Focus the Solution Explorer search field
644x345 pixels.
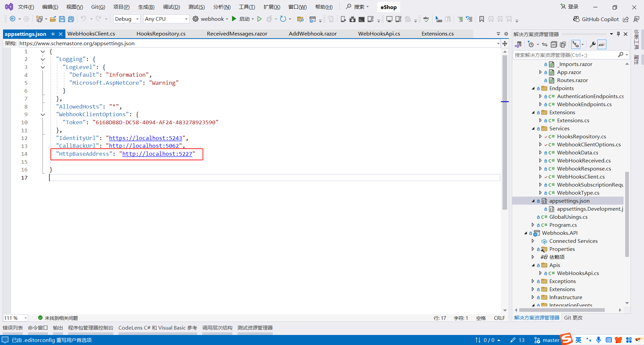tap(565, 55)
